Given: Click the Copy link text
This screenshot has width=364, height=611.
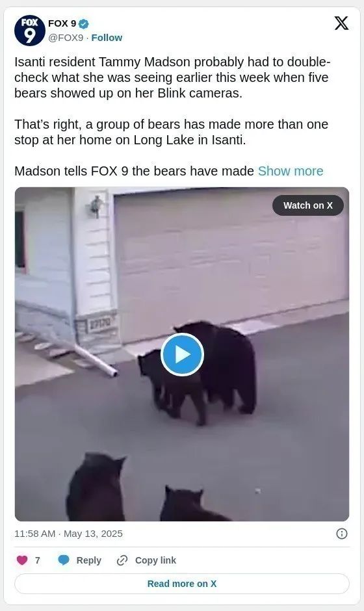Looking at the screenshot, I should [155, 560].
